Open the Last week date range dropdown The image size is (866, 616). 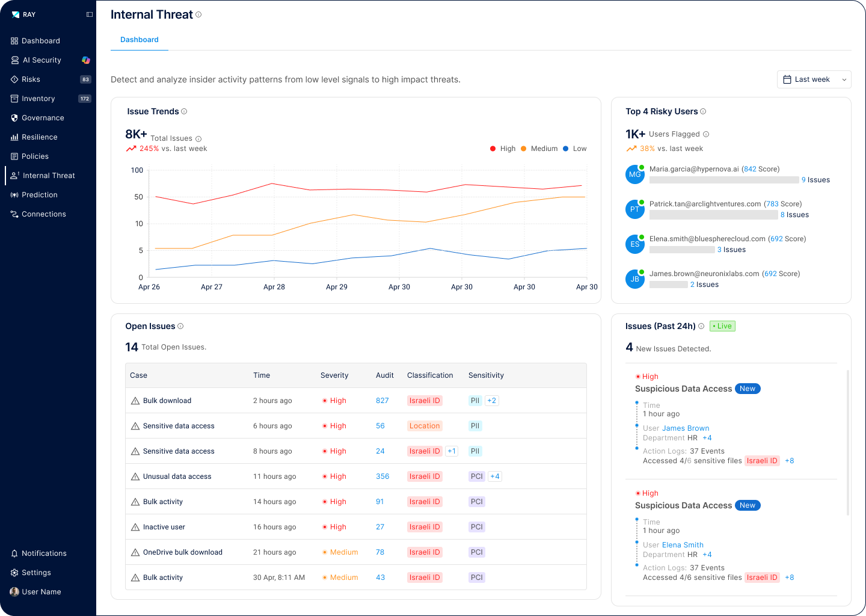(814, 79)
